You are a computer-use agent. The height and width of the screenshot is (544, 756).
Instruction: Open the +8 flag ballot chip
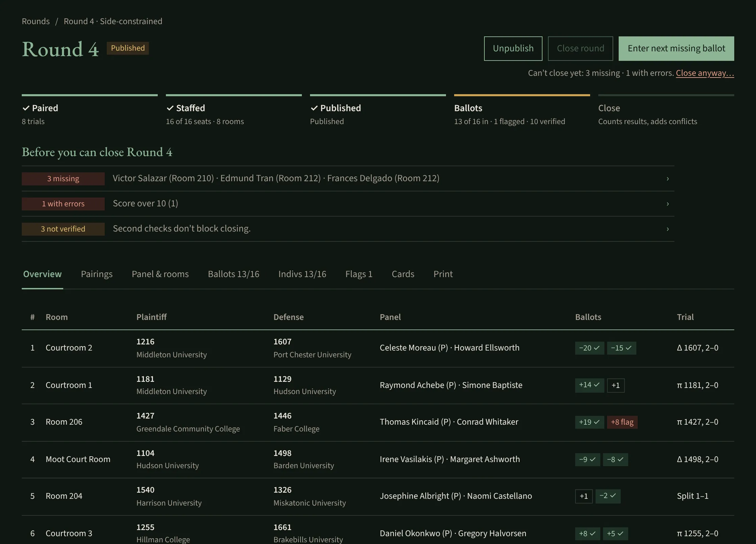tap(622, 422)
